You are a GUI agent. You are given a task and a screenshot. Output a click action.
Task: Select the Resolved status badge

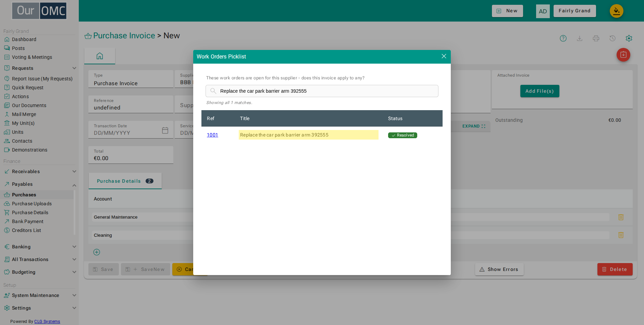click(x=402, y=135)
